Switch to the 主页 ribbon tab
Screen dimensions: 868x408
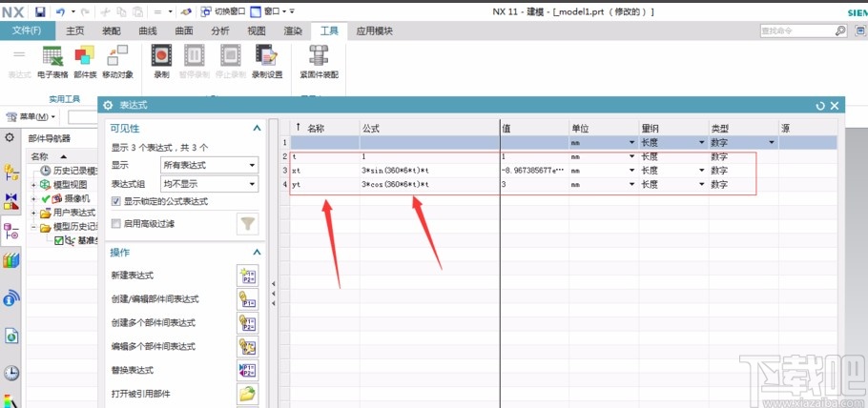tap(74, 31)
